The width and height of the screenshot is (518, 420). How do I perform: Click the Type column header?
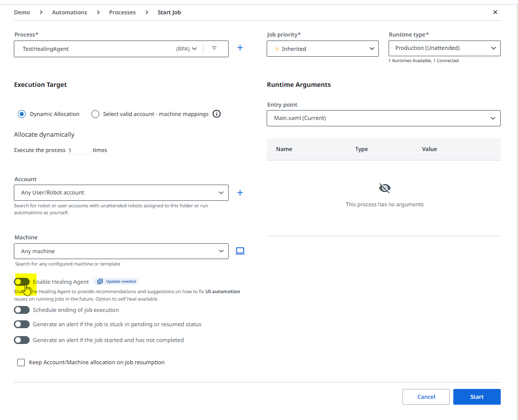361,149
